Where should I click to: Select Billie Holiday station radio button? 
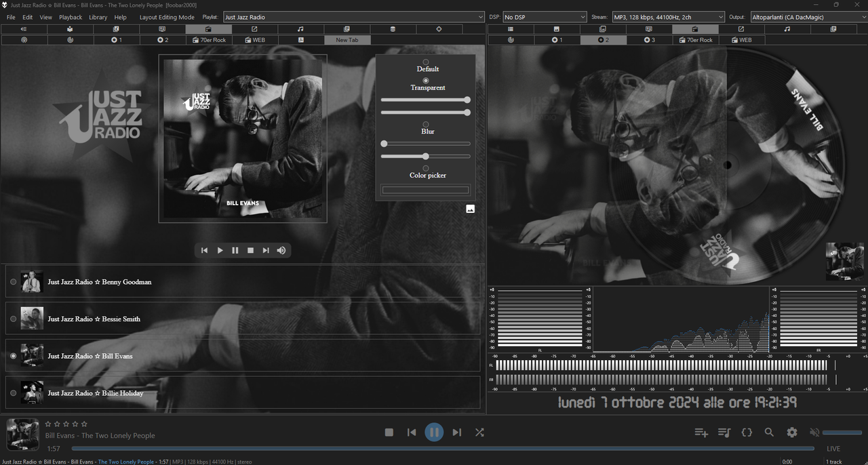(14, 393)
